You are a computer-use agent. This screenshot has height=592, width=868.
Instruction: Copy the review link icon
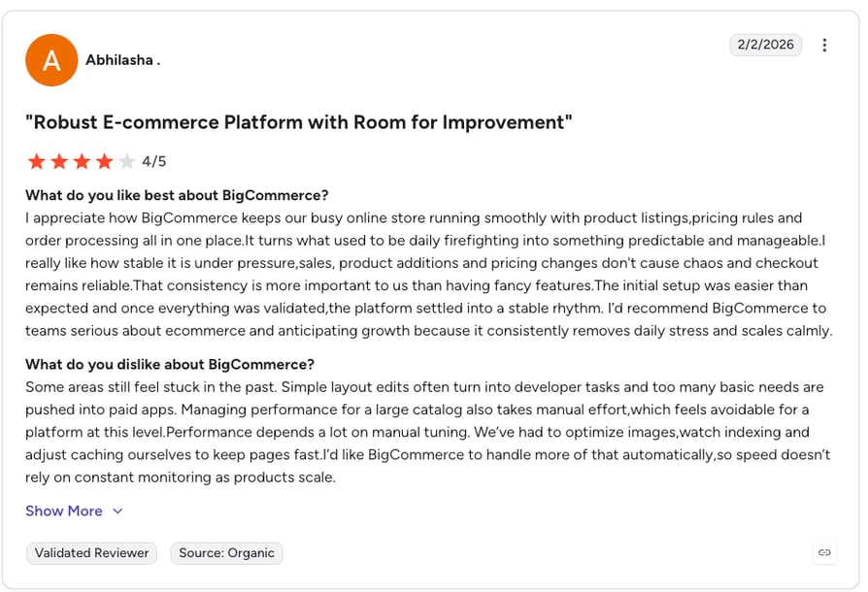tap(824, 552)
